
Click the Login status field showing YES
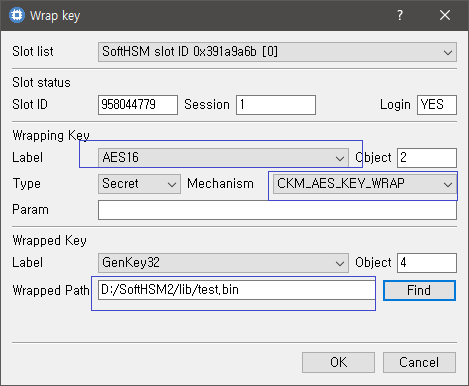tap(437, 105)
